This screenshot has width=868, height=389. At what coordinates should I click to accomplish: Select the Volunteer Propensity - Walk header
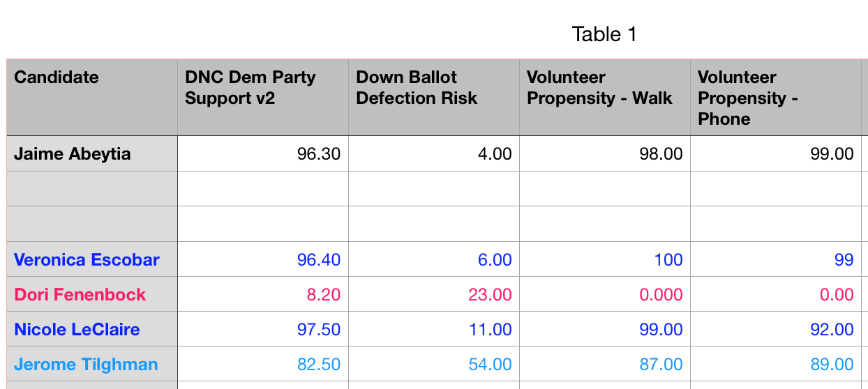click(604, 98)
